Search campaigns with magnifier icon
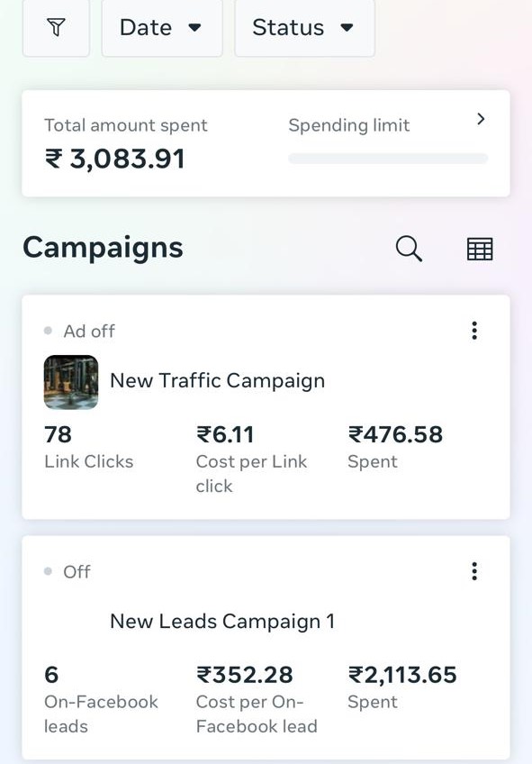The image size is (532, 764). (x=409, y=249)
